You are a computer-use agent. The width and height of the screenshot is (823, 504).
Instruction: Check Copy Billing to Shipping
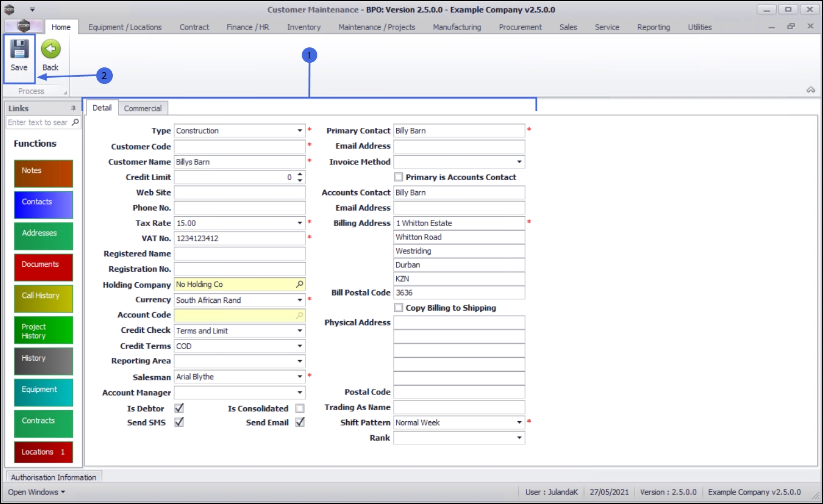398,308
